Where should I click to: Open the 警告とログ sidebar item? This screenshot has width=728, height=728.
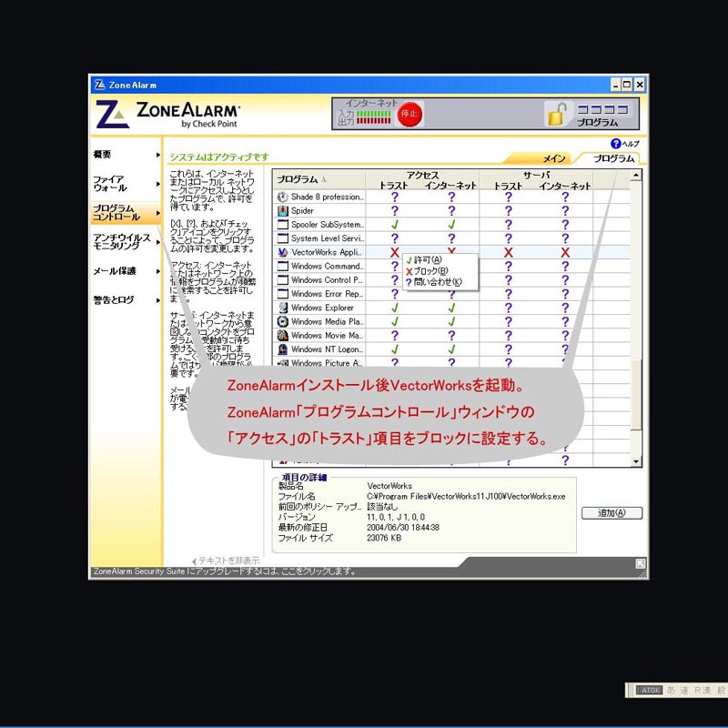click(114, 300)
